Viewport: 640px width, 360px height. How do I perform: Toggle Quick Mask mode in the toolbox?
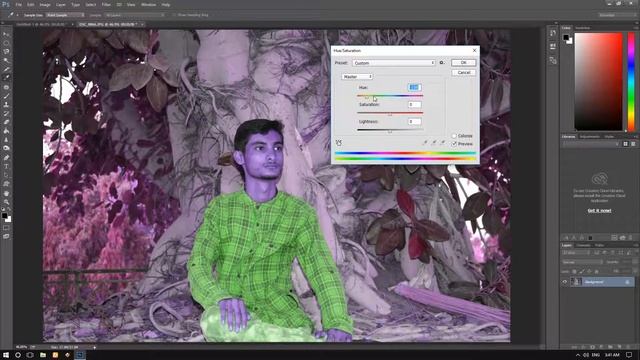[x=6, y=228]
